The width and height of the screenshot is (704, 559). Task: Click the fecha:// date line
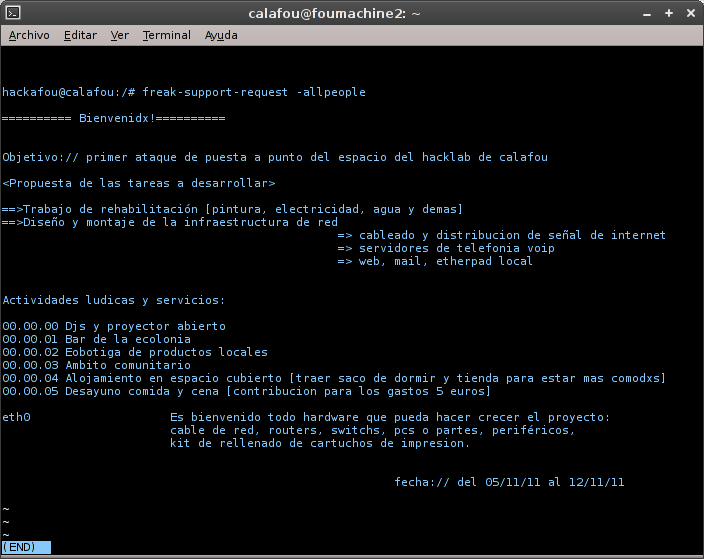(x=509, y=482)
